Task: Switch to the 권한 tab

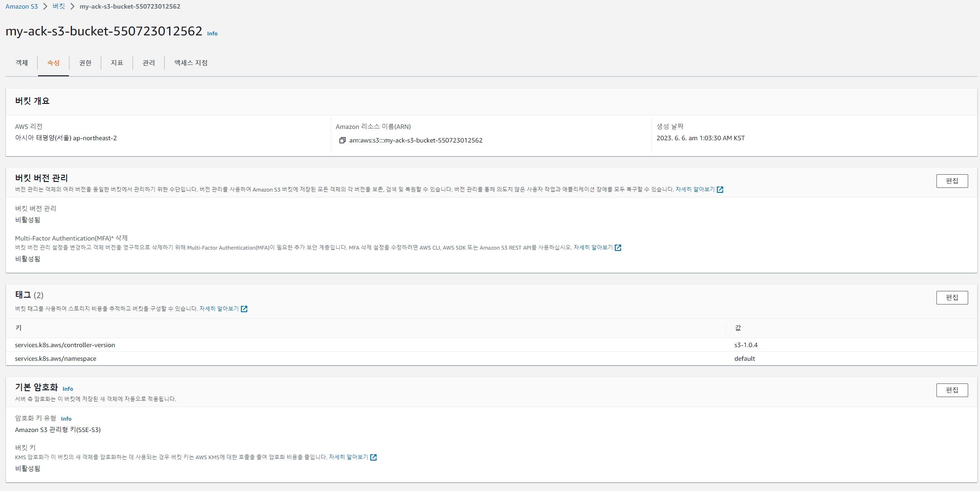Action: pyautogui.click(x=85, y=63)
